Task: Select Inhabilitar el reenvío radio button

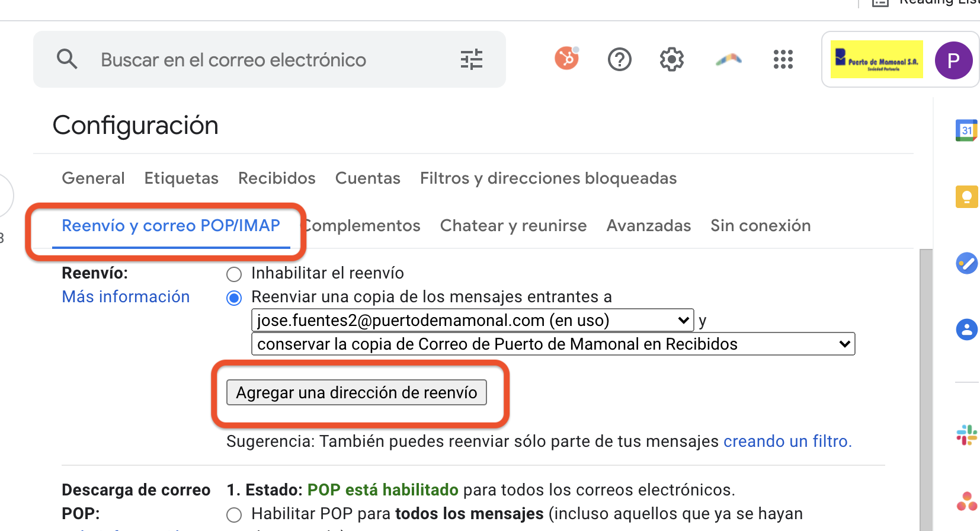Action: pyautogui.click(x=234, y=274)
